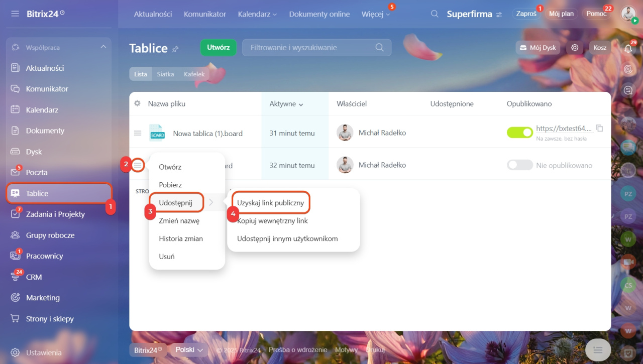This screenshot has height=364, width=643.
Task: Switch to Kafelek view tab
Action: tap(194, 74)
